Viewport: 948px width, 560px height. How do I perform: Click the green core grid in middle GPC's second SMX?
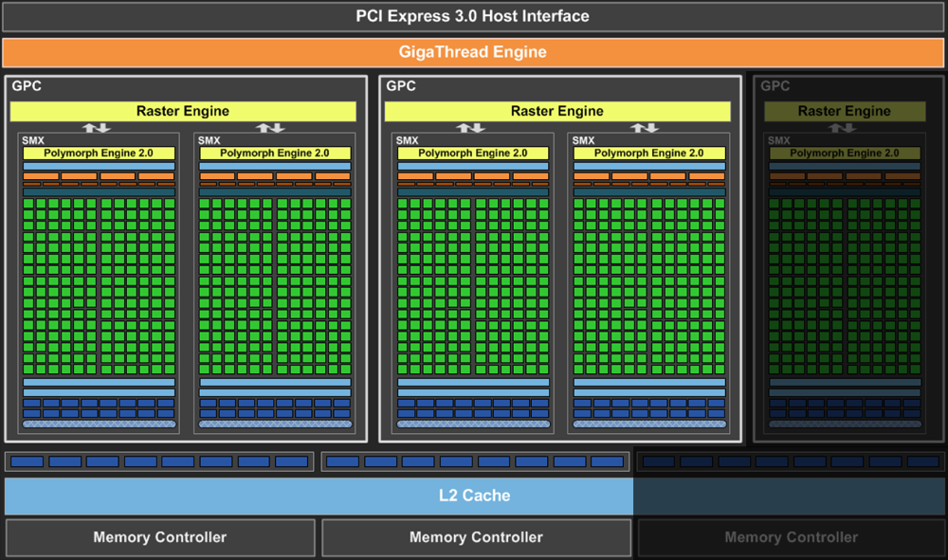(x=648, y=286)
